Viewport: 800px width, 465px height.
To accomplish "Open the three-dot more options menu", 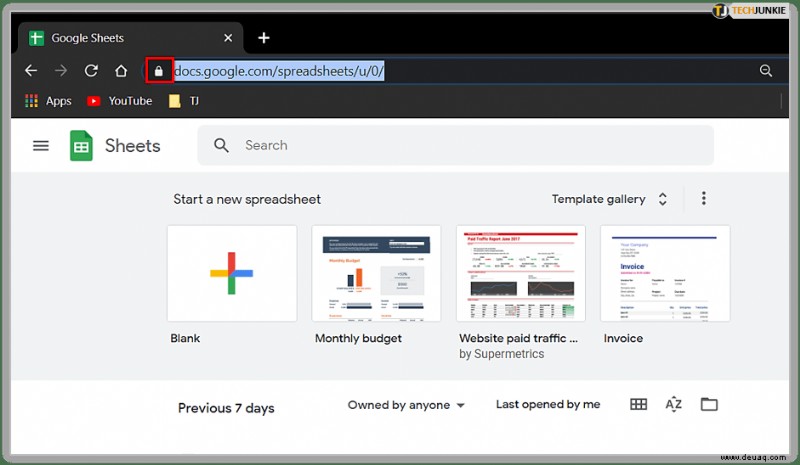I will tap(704, 199).
